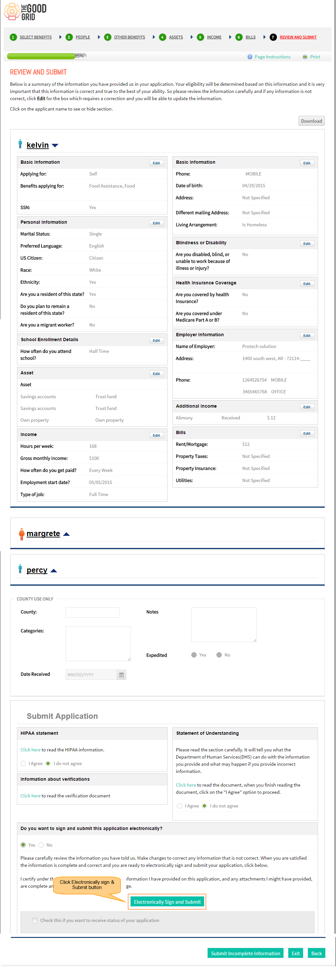Collapse kelvin's section using the arrow
Viewport: 336px width, 980px height.
point(55,145)
